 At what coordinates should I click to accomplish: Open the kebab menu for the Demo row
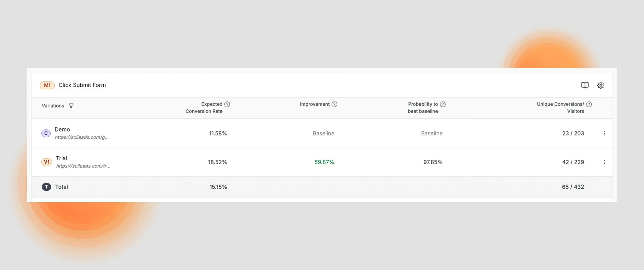tap(605, 133)
